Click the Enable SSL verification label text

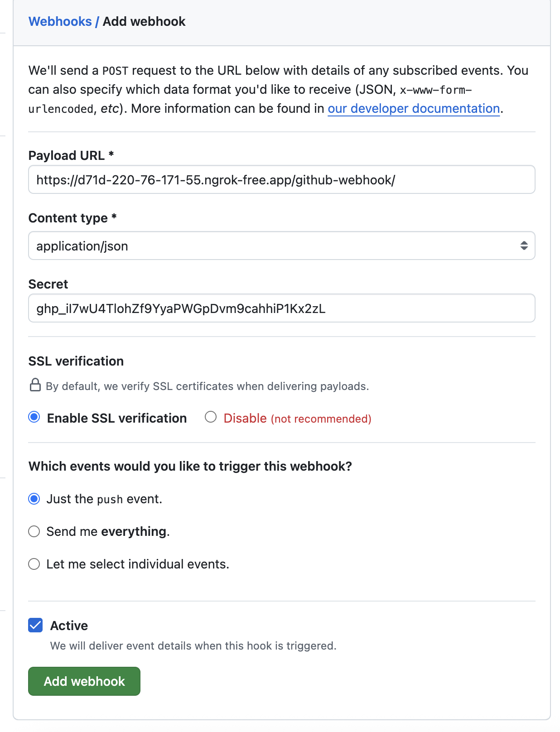[117, 418]
